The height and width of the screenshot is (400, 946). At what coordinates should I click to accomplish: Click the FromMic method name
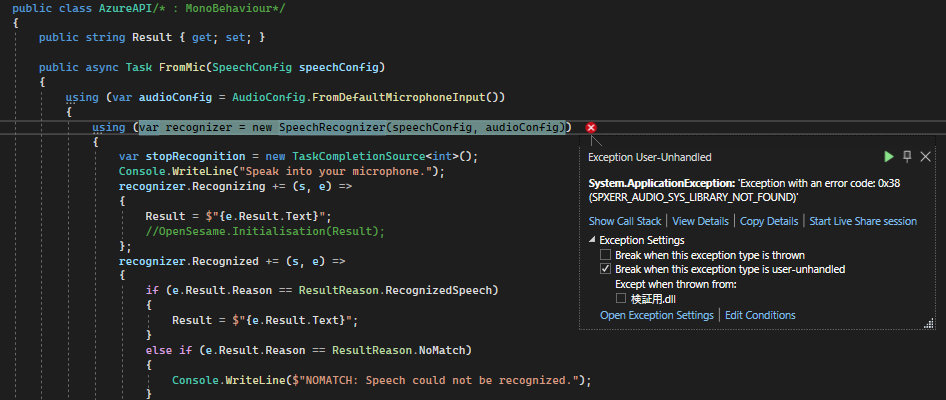click(182, 67)
